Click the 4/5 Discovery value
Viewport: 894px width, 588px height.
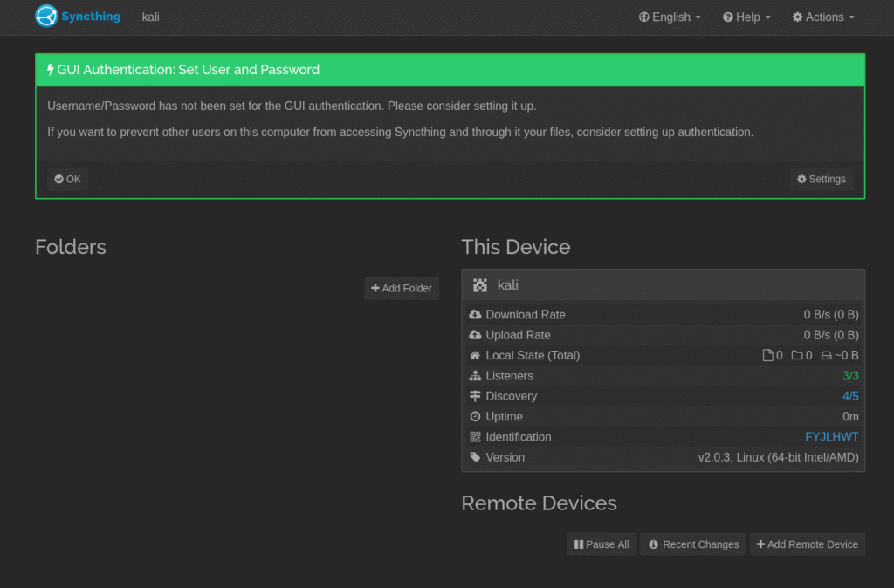[850, 396]
